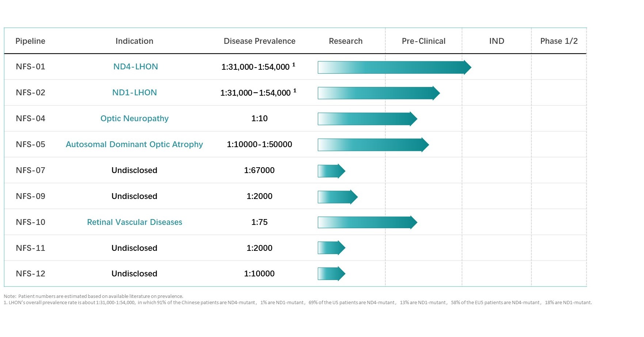Select the NFS-02 progress arrow bar
644x337 pixels.
[x=378, y=93]
